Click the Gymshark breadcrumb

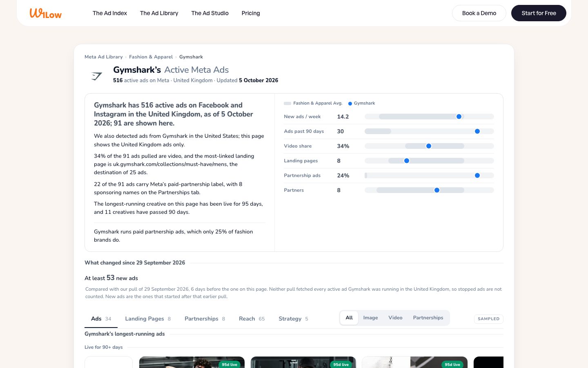point(191,57)
